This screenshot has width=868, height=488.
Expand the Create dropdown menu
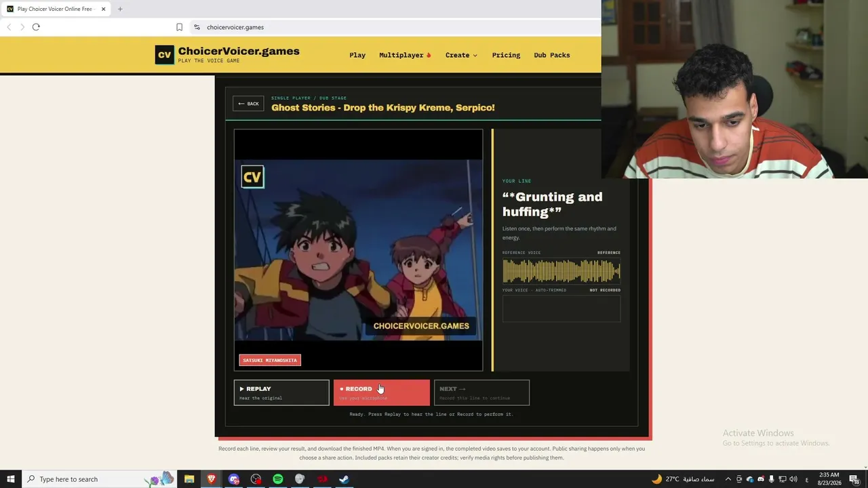[461, 55]
